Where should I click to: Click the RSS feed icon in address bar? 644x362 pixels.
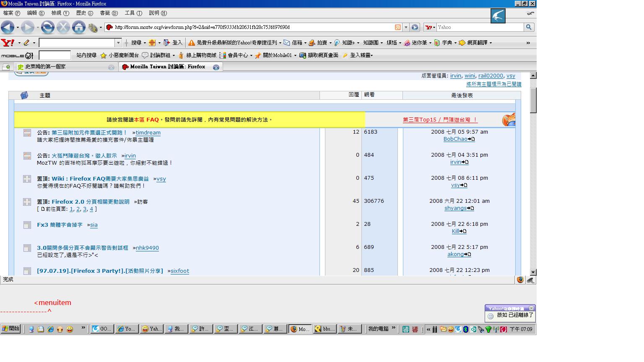click(397, 27)
